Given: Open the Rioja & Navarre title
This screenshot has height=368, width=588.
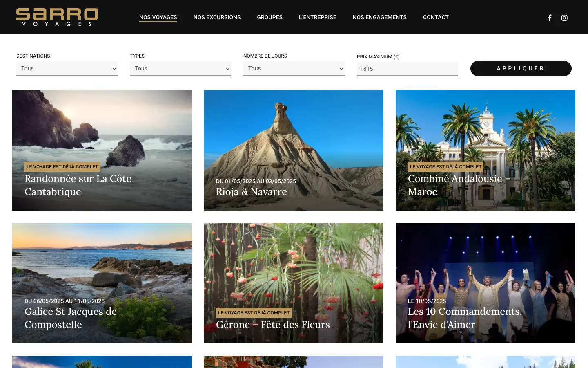Looking at the screenshot, I should [x=252, y=192].
